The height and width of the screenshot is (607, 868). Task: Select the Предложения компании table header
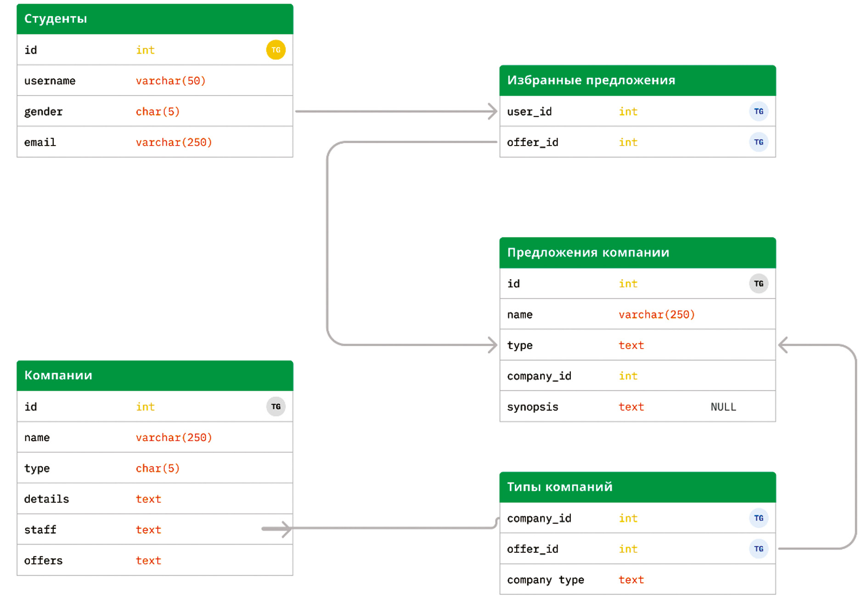[x=637, y=253]
